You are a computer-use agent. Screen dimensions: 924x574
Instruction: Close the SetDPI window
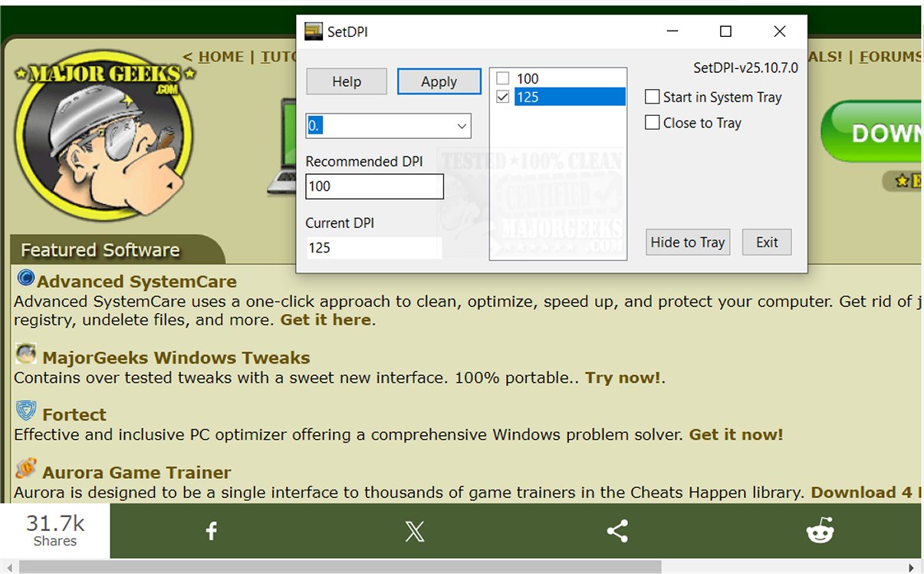click(x=780, y=31)
